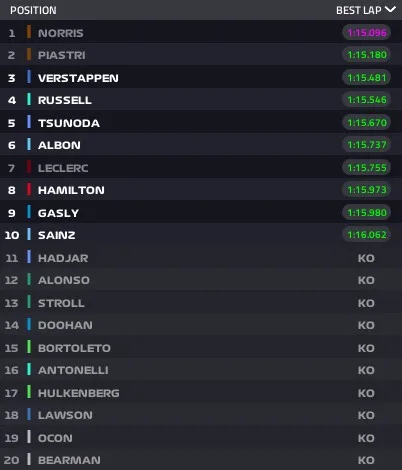
Task: Click Sainz's 1:16.062 lap time
Action: [367, 235]
